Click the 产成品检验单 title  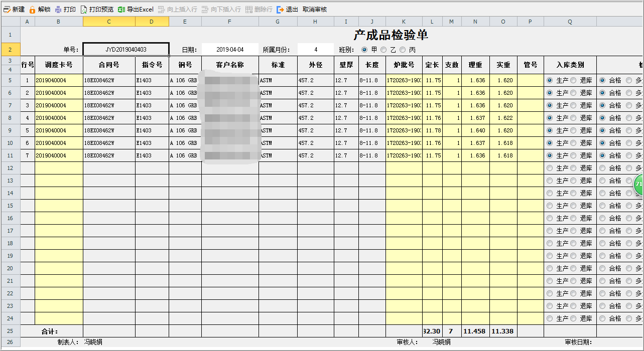[x=391, y=35]
